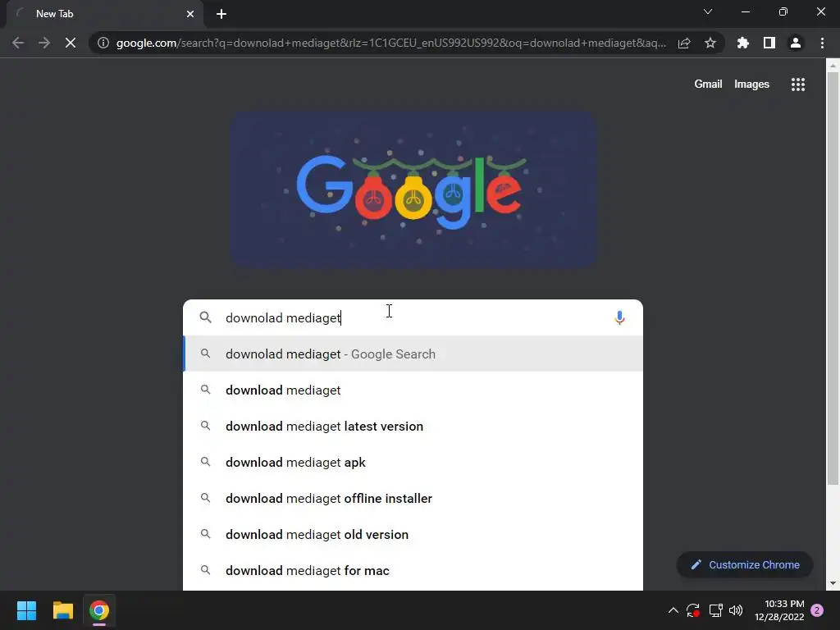Click Customize Chrome button
Screen dimensions: 840x630
click(745, 564)
